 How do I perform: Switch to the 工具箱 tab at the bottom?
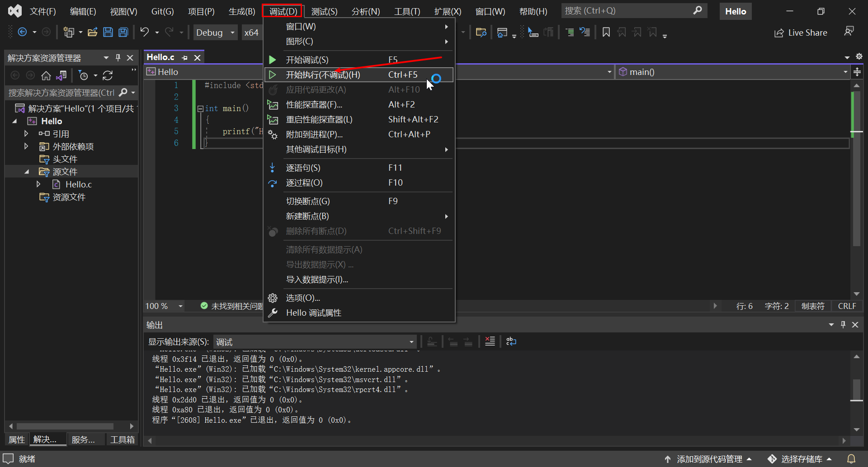click(122, 439)
